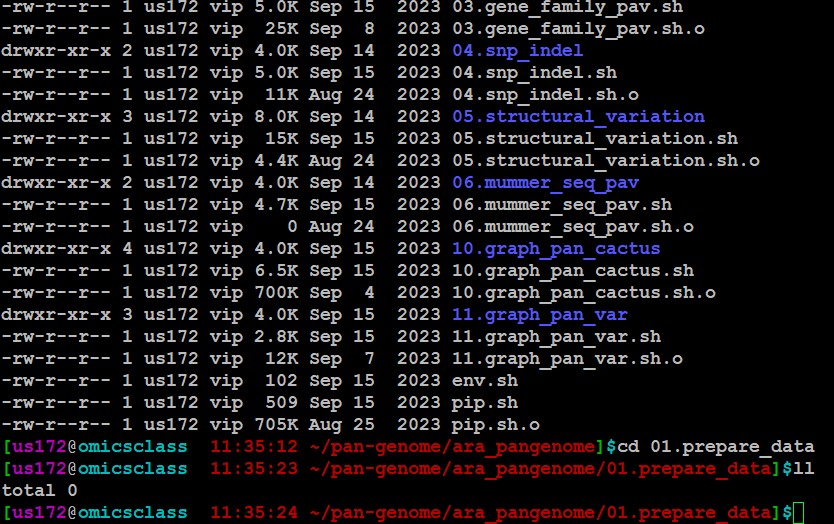Click the 'total 0' output line
Screen dimensions: 834x524
(40, 490)
